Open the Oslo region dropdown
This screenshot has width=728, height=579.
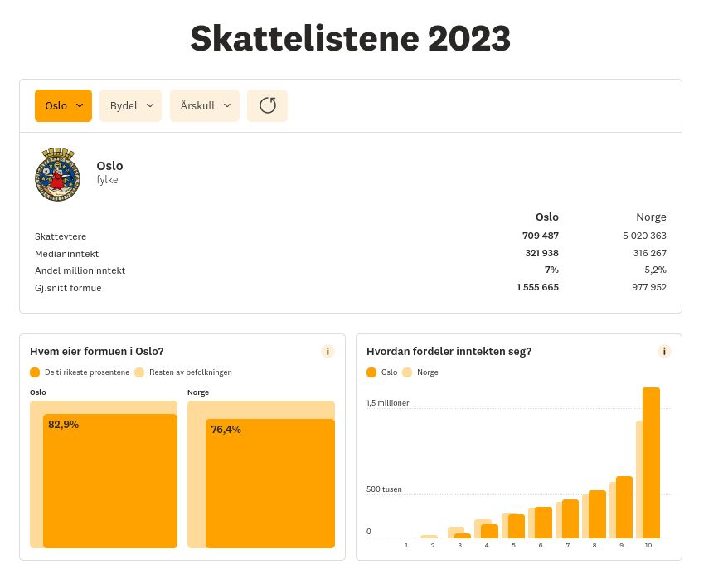(x=63, y=105)
